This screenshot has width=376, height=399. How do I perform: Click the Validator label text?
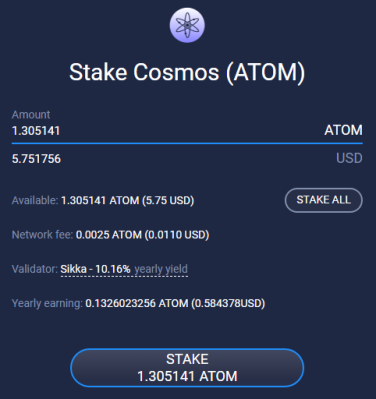[x=35, y=269]
